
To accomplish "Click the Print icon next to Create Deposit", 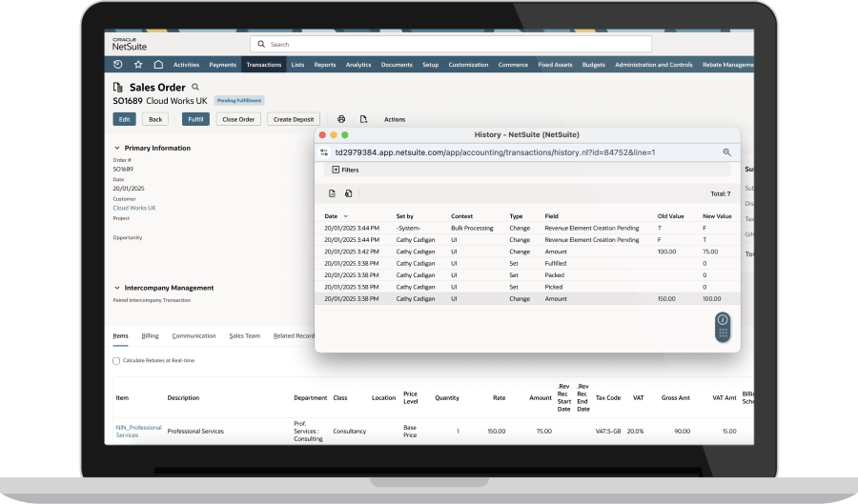I will 341,119.
